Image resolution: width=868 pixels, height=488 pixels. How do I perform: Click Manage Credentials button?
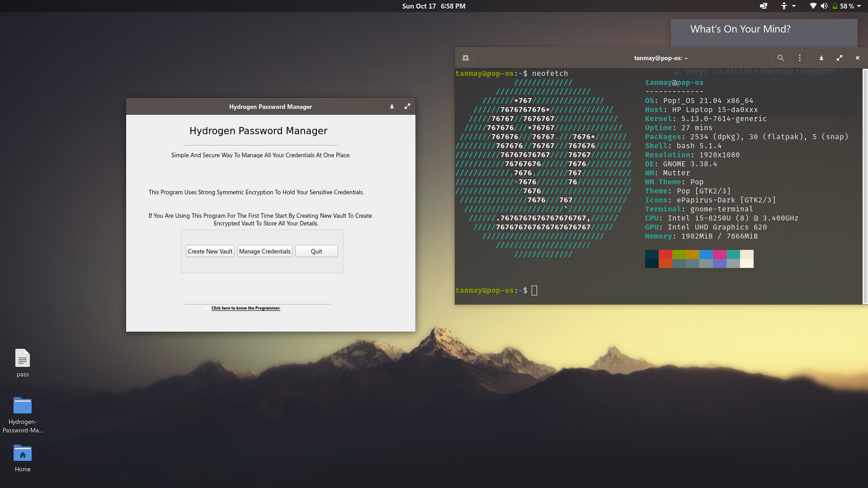pyautogui.click(x=264, y=251)
